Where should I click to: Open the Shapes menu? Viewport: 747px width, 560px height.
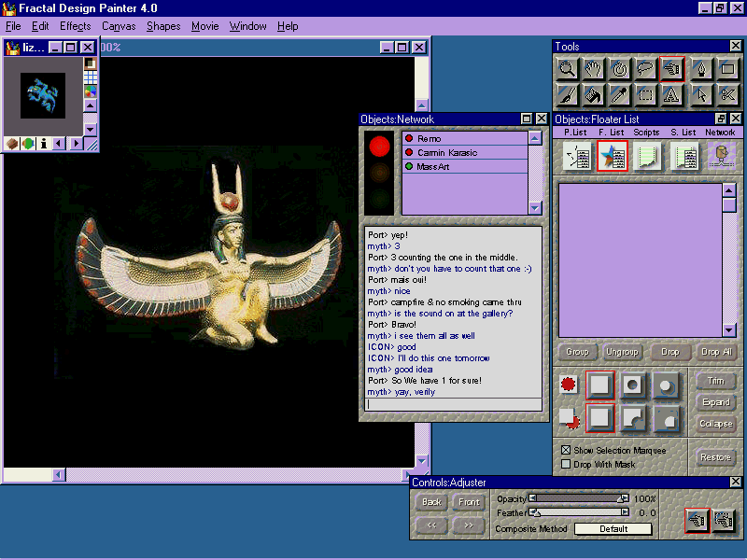pyautogui.click(x=163, y=26)
